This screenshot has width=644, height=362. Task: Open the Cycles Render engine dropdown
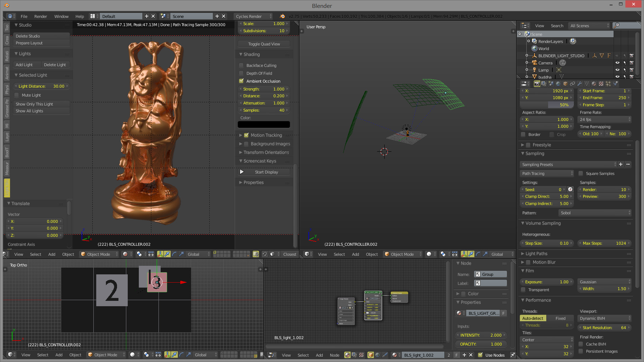point(253,16)
